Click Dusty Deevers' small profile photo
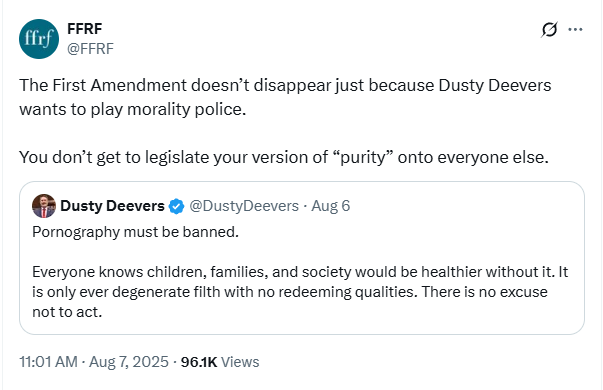 tap(44, 206)
